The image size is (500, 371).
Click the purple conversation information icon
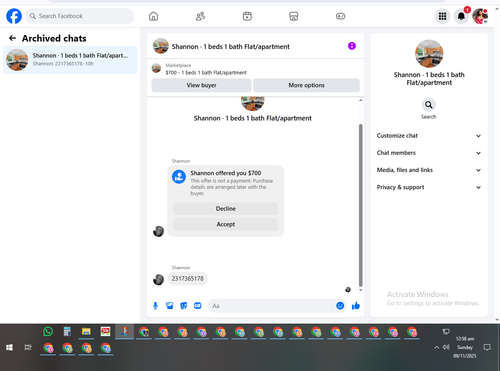coord(352,46)
